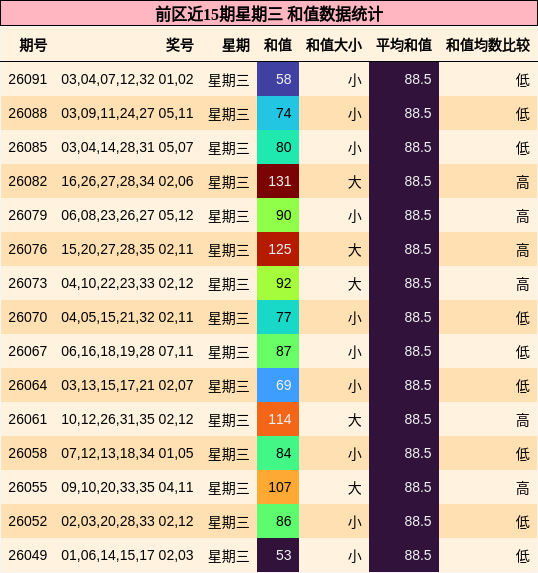
Task: Click the blue sum cell 69
Action: (278, 385)
